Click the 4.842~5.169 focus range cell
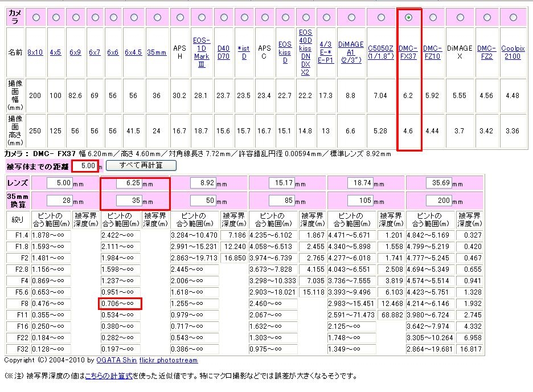 click(x=430, y=235)
